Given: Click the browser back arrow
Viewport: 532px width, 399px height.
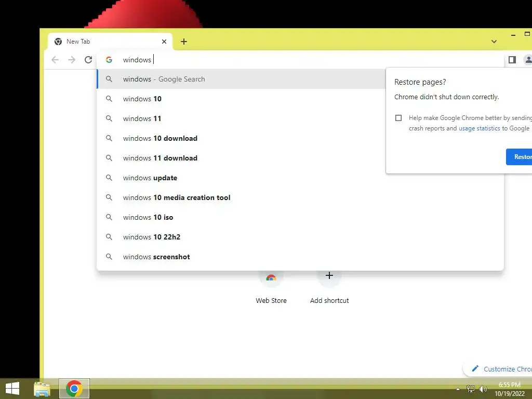Looking at the screenshot, I should pos(55,60).
